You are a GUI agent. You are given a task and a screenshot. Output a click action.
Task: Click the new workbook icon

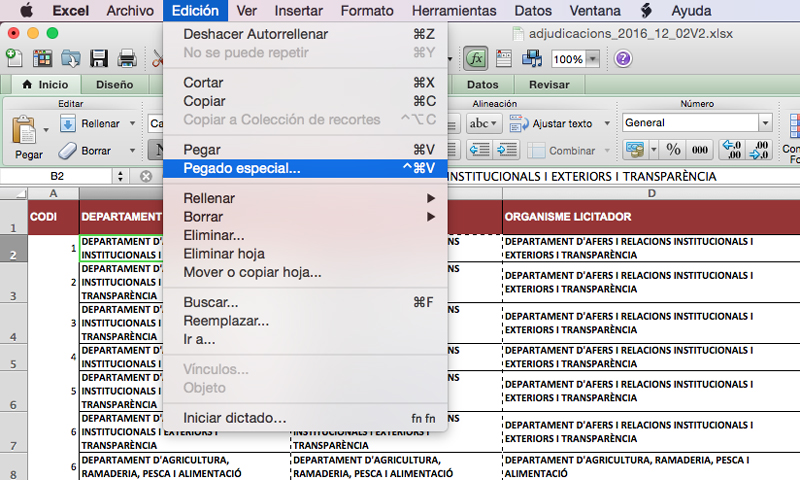tap(14, 58)
